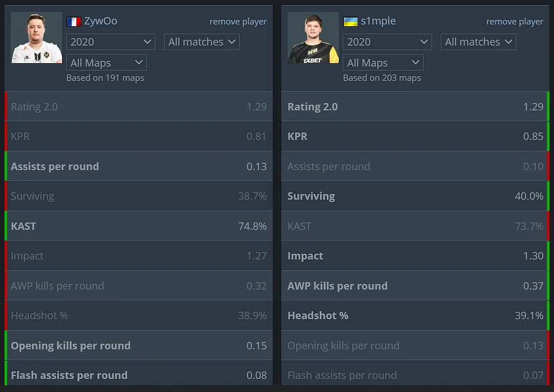Select s1mple's AWP kills per round row

click(x=415, y=286)
